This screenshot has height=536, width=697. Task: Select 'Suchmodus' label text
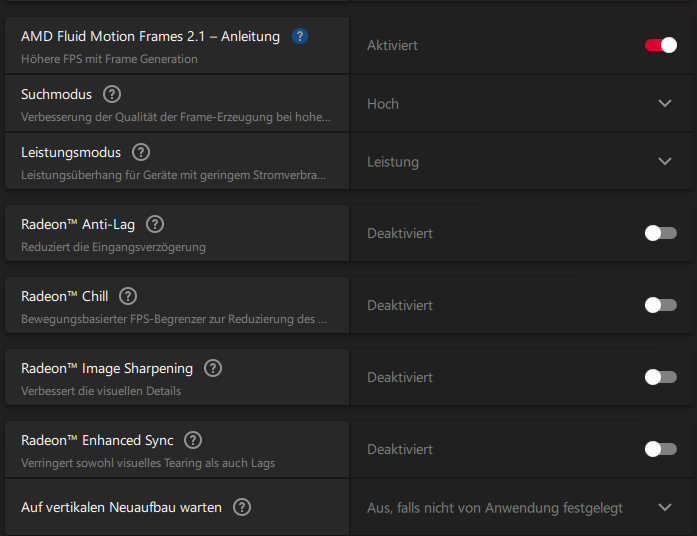click(x=56, y=94)
